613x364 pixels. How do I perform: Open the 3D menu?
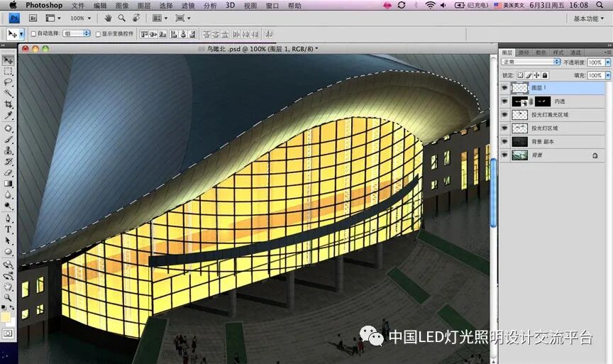(x=231, y=5)
